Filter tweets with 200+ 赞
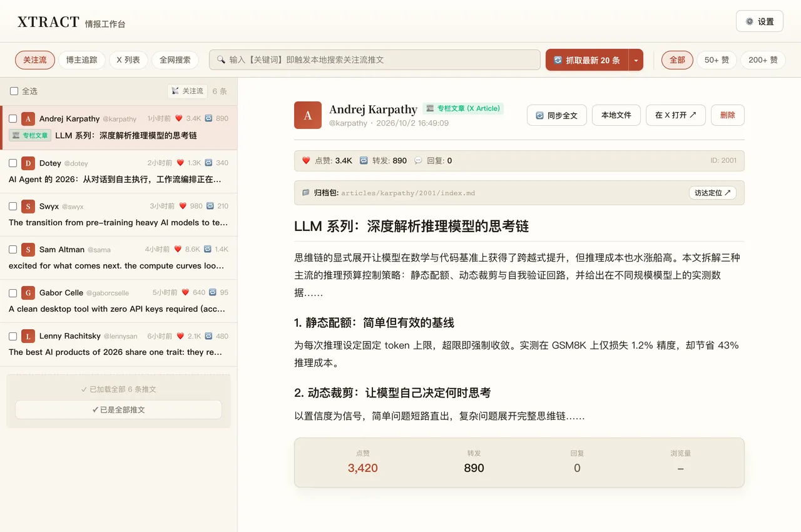This screenshot has width=801, height=532. pyautogui.click(x=763, y=60)
